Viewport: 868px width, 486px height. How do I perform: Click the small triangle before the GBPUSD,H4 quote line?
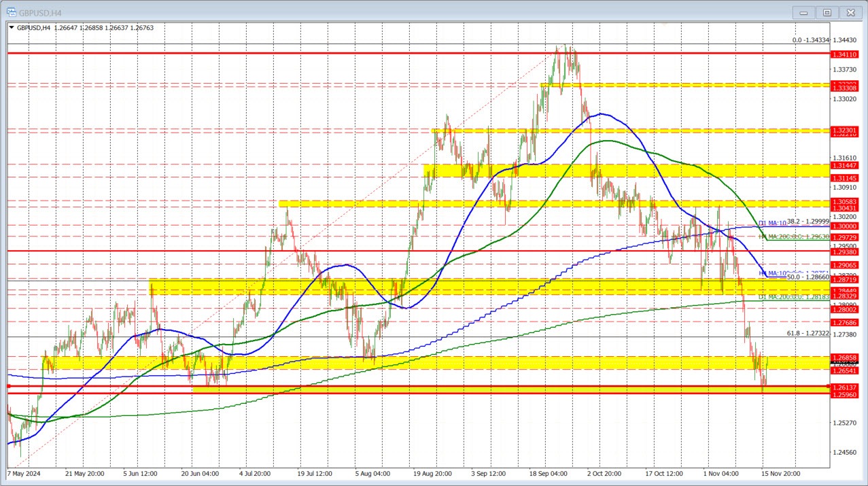(x=12, y=28)
